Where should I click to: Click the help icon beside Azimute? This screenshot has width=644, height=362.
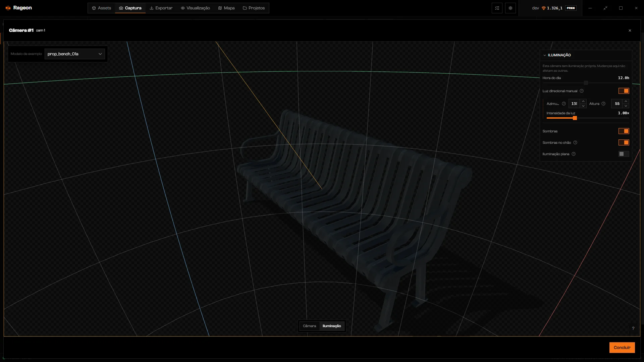click(x=564, y=104)
